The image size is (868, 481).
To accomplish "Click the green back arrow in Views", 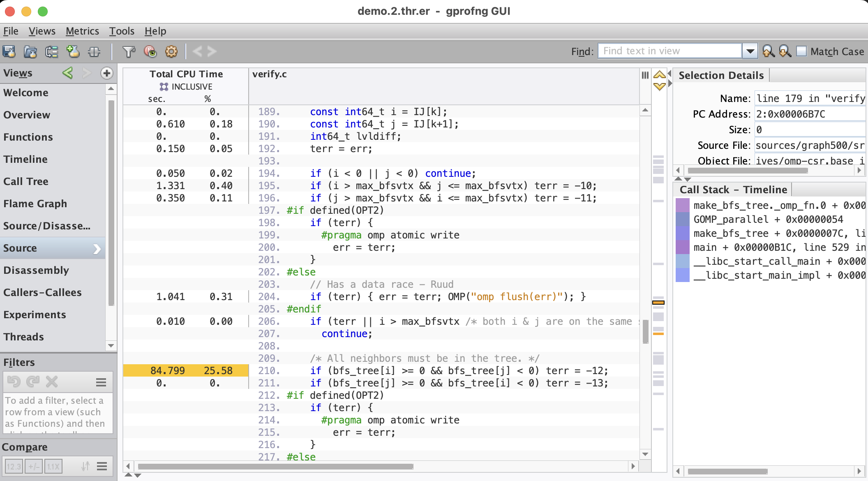I will click(x=68, y=73).
